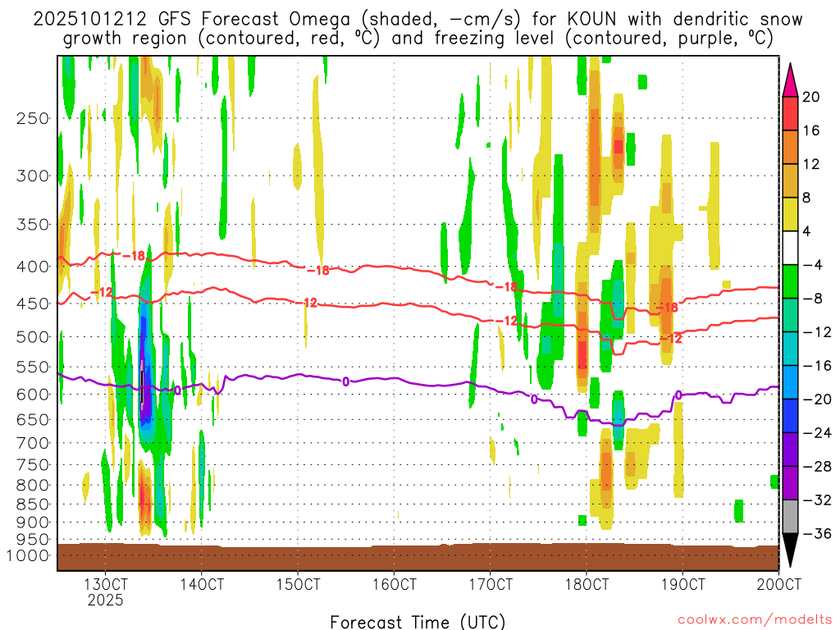Click the Forecast Time (UTC) axis title
Screen dimensions: 840x630
[x=418, y=622]
